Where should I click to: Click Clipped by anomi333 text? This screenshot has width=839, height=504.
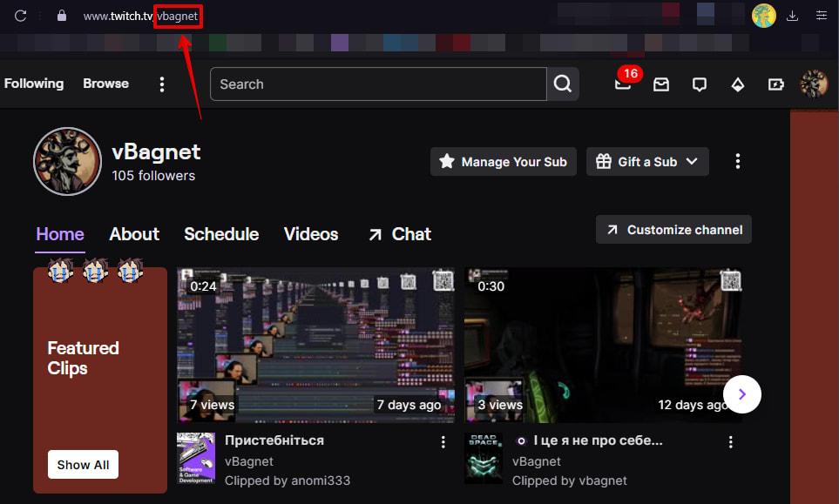pos(288,480)
